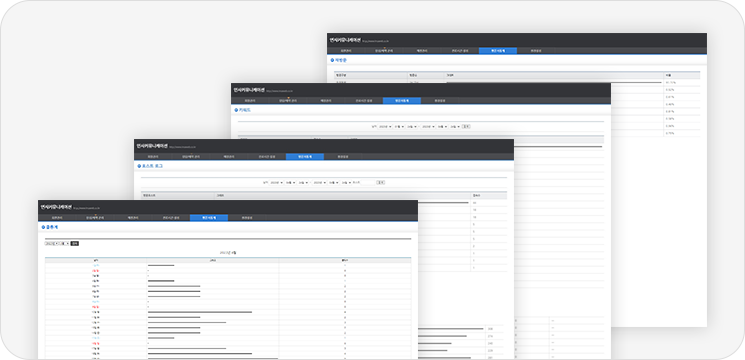Click the blue circle icon beside the rearmost window's page title
The height and width of the screenshot is (360, 745).
click(332, 60)
